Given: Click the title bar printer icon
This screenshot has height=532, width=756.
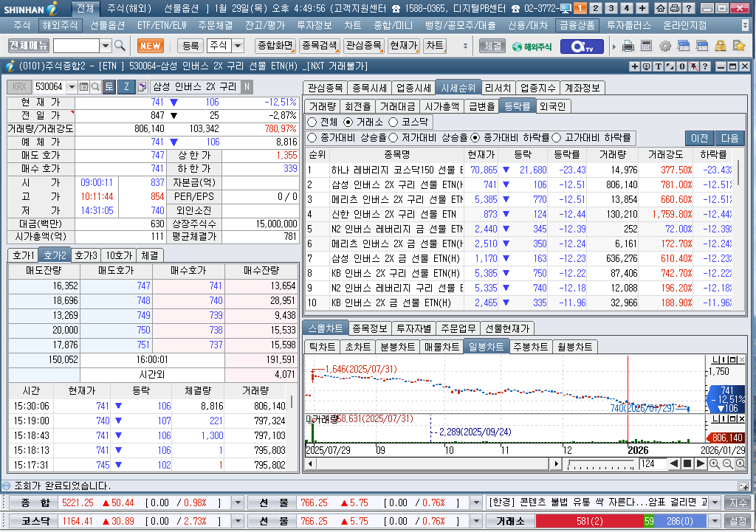Looking at the screenshot, I should 675,8.
